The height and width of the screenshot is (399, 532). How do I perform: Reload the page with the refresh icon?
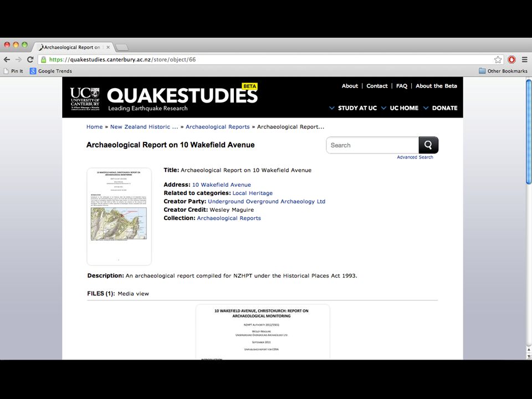(30, 59)
